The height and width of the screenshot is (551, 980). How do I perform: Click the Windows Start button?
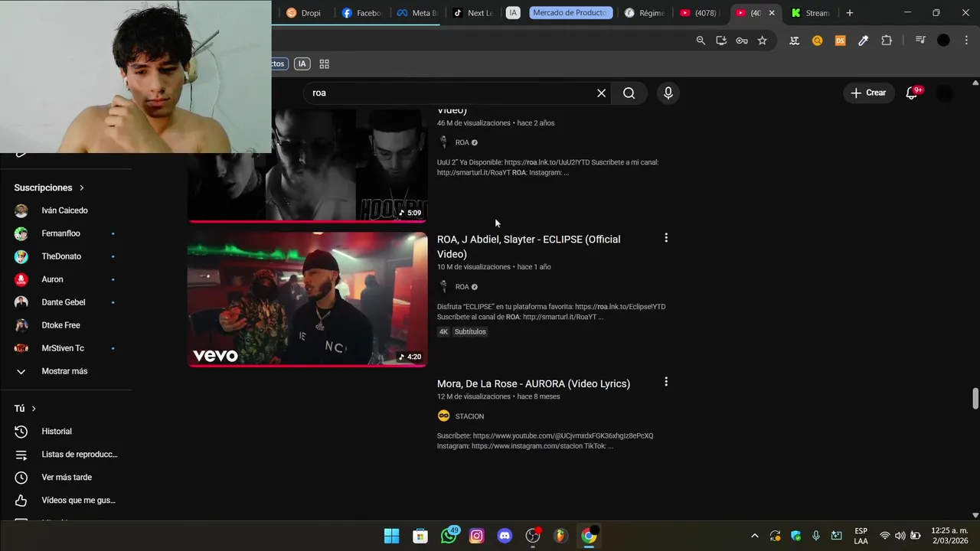point(391,536)
